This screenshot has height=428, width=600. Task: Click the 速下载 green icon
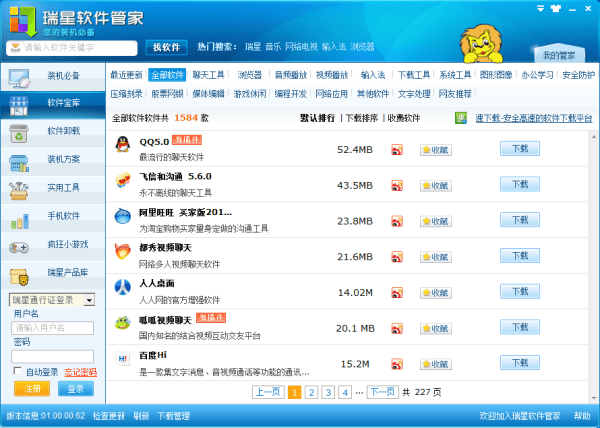(x=461, y=118)
